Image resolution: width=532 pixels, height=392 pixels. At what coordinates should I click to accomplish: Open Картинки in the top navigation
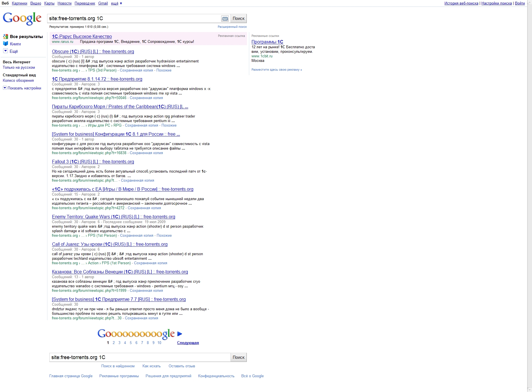point(20,3)
